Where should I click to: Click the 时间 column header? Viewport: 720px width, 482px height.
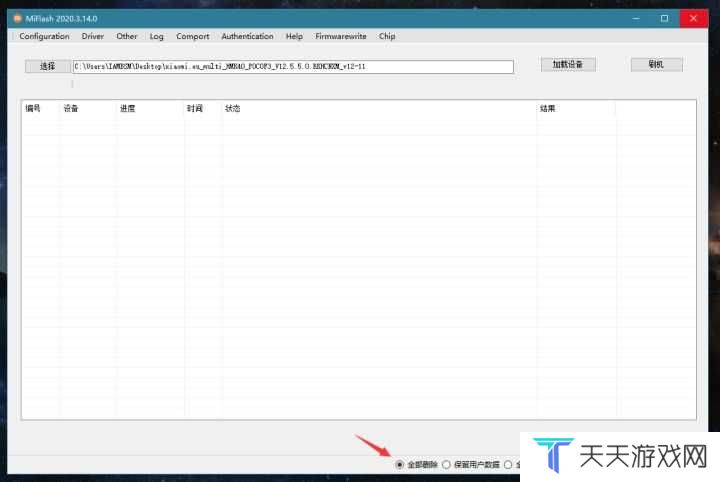(195, 108)
